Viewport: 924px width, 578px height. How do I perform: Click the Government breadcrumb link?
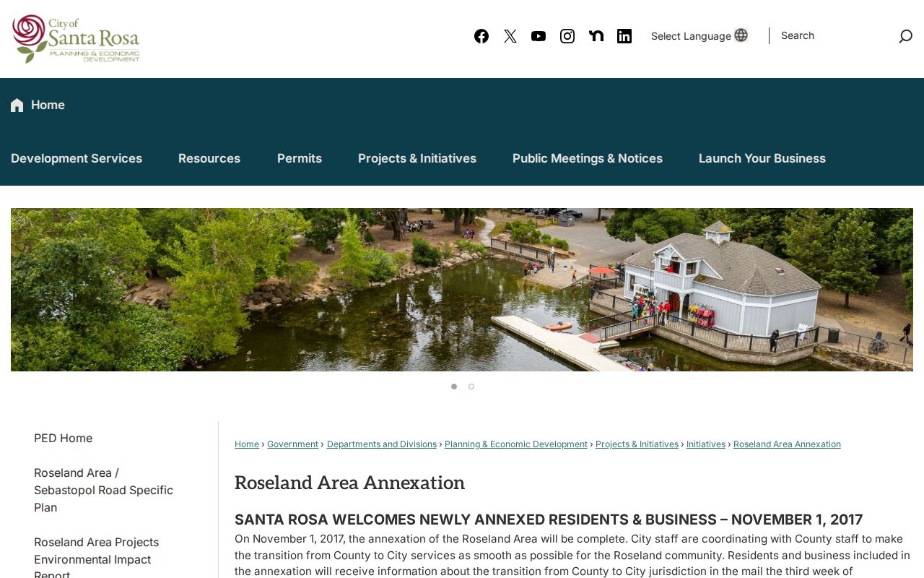pos(292,444)
